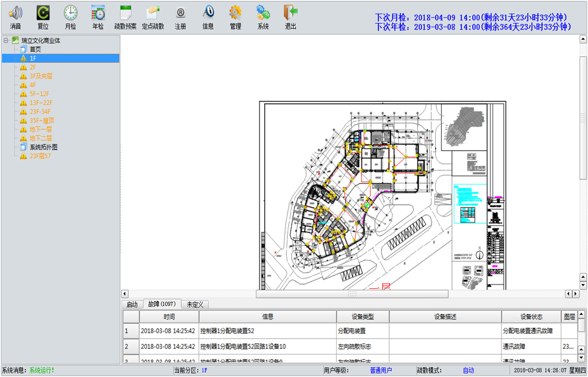Open the 月检 monthly inspection icon
Viewport: 588px width, 377px height.
[70, 13]
